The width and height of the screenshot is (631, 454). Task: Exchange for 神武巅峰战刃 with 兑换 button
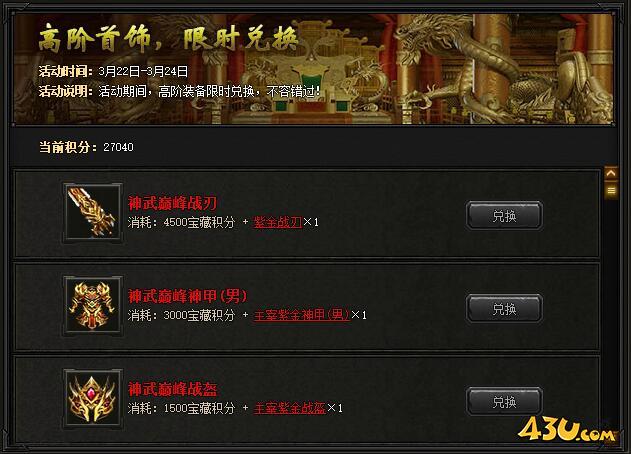point(504,216)
